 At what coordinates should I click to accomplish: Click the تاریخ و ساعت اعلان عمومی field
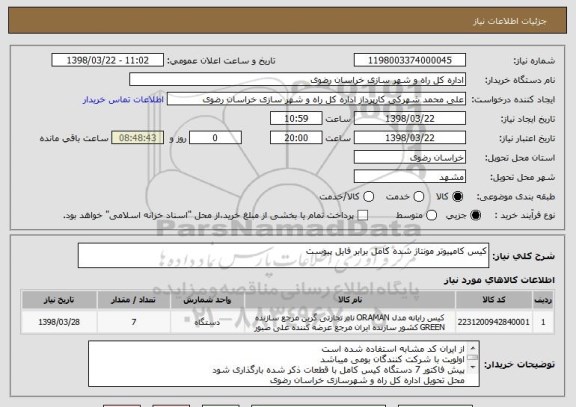108,60
